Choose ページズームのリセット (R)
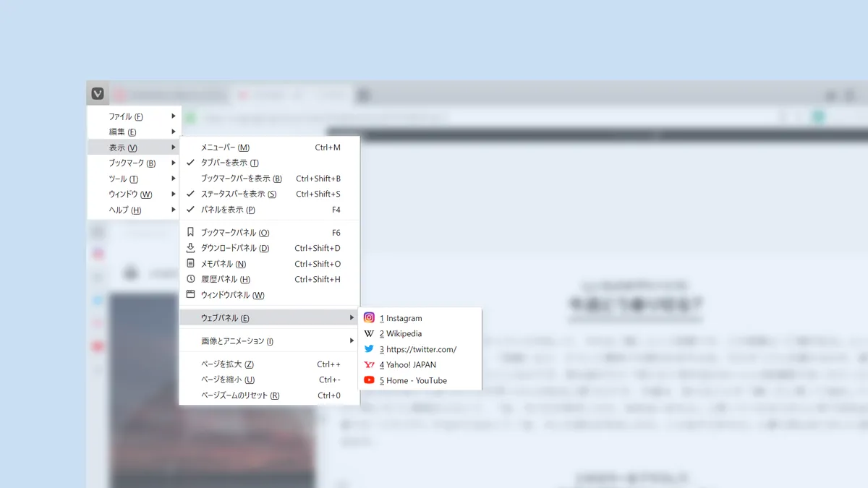The width and height of the screenshot is (868, 488). pyautogui.click(x=269, y=395)
